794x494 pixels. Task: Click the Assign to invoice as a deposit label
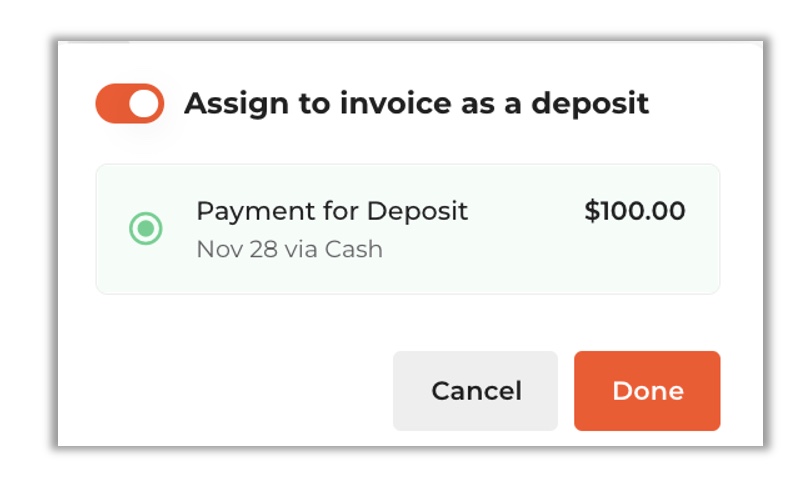(x=416, y=104)
